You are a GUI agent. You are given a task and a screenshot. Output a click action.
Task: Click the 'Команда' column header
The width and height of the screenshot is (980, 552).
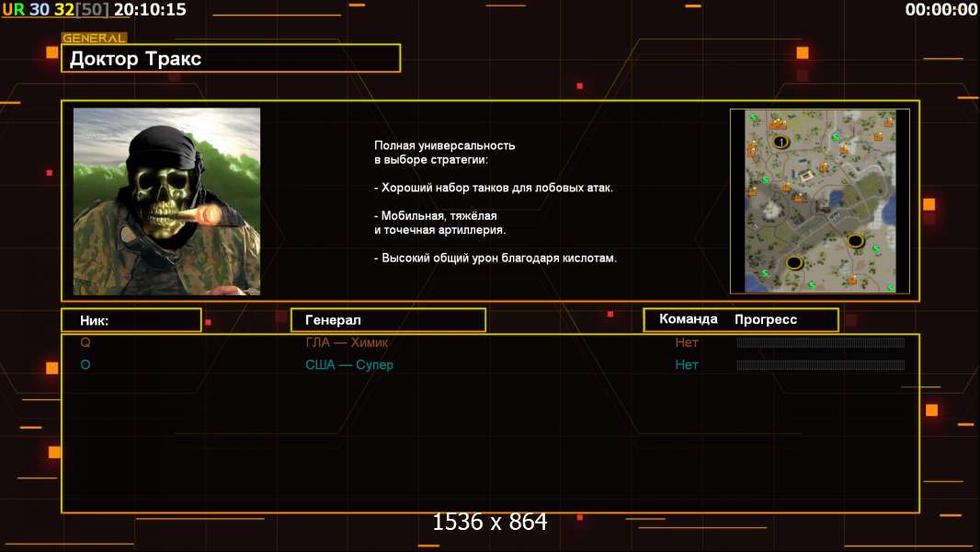(689, 319)
